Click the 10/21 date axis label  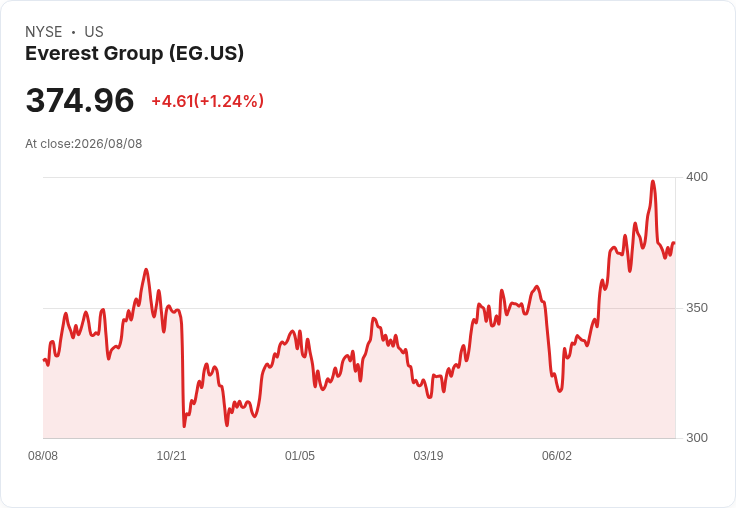click(x=171, y=456)
